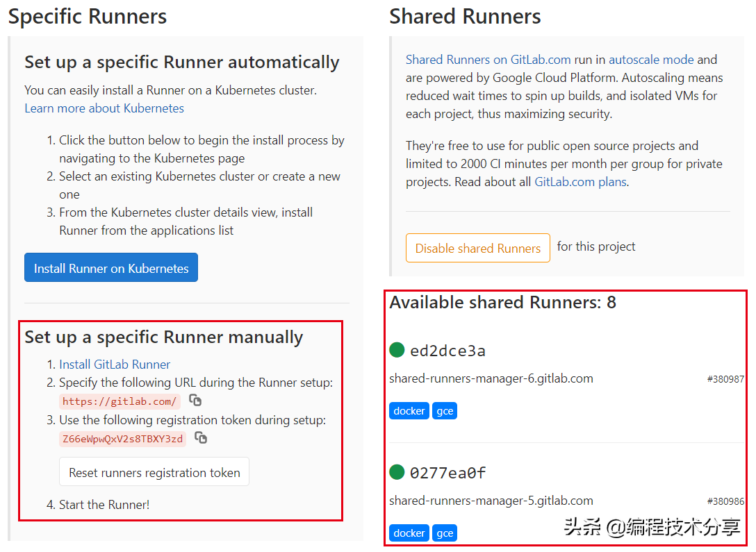Click docker tag under runner 0277ea0f
The image size is (756, 552).
(x=409, y=533)
